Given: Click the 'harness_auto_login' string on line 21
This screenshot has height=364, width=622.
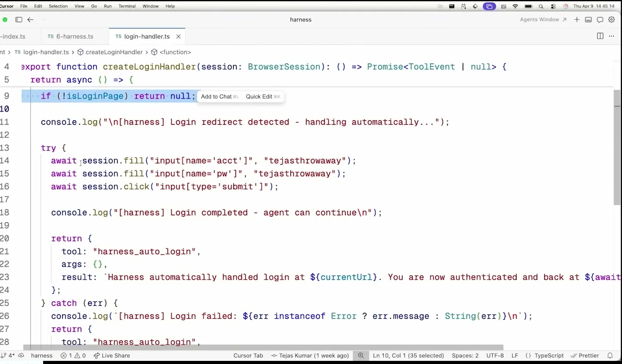Looking at the screenshot, I should (x=144, y=252).
